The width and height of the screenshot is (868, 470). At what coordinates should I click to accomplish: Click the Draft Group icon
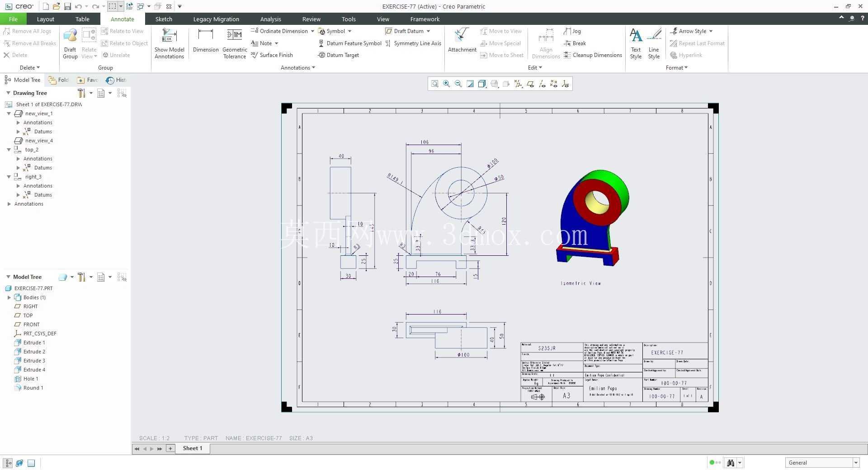(x=70, y=43)
